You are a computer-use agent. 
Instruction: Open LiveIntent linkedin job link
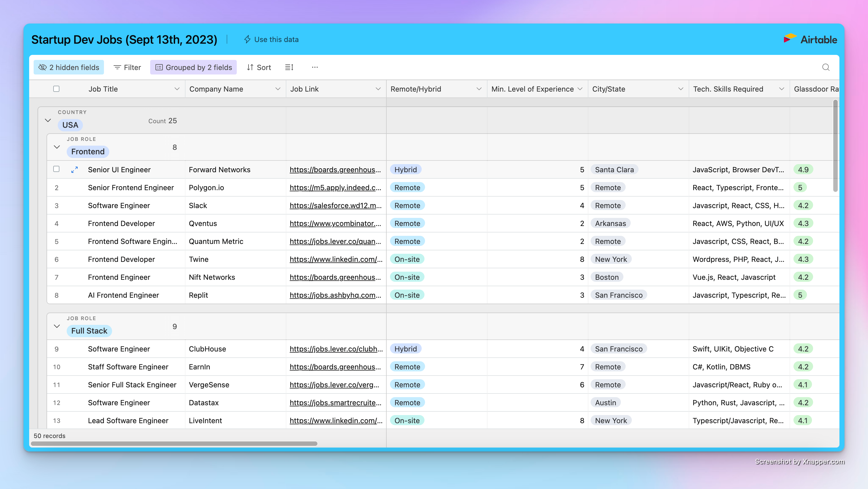coord(336,421)
